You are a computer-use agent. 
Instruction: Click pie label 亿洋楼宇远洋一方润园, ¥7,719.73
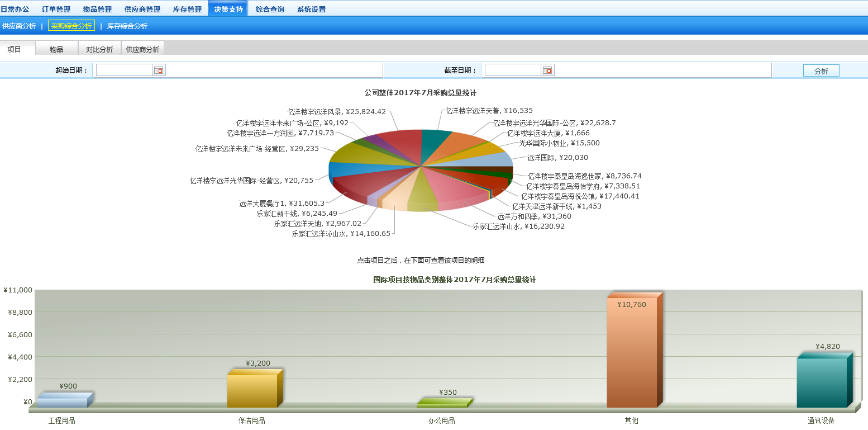280,133
